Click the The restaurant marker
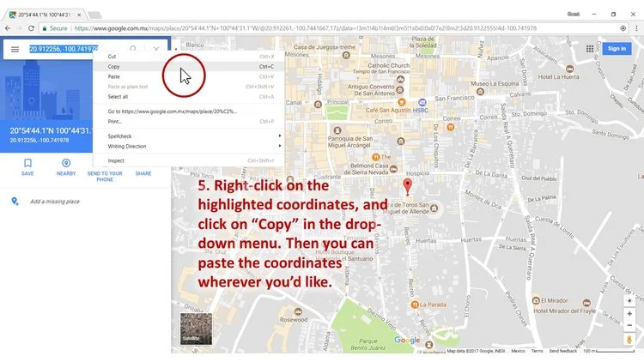The image size is (644, 362). 375,157
